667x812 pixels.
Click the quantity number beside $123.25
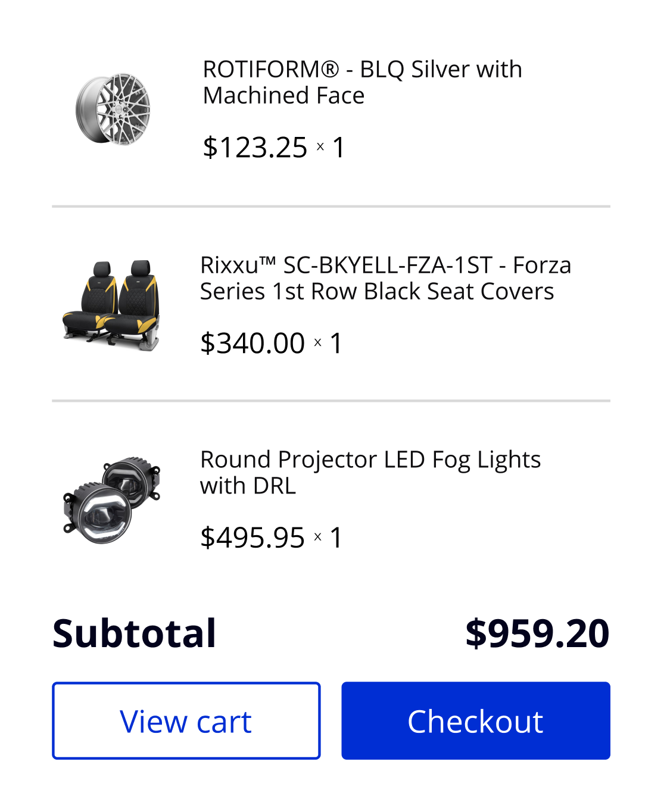coord(338,148)
